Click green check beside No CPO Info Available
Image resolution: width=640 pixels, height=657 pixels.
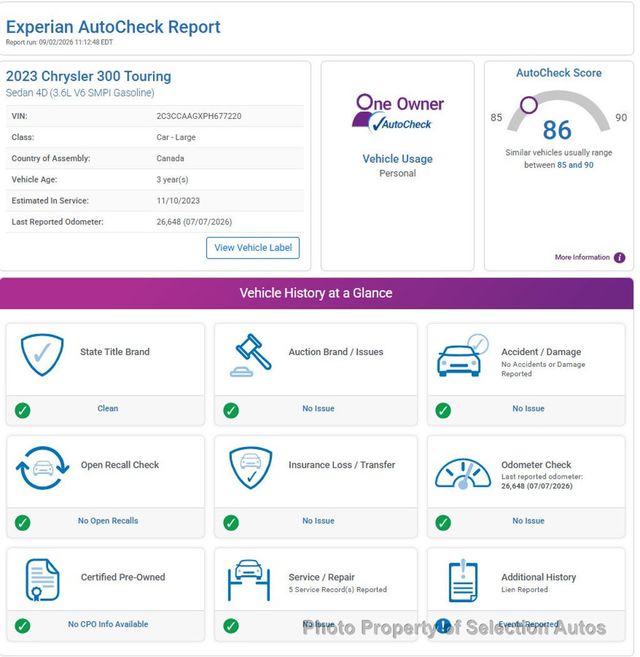tap(23, 626)
